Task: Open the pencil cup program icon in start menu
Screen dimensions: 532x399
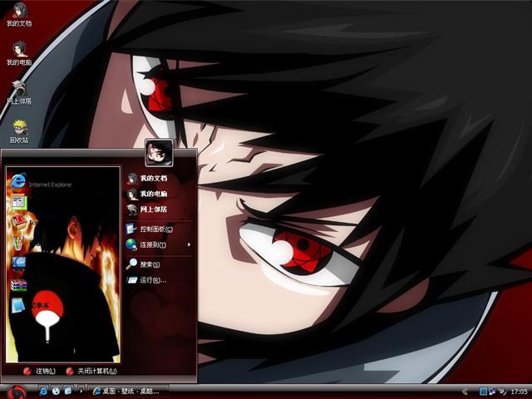Action: (x=18, y=243)
